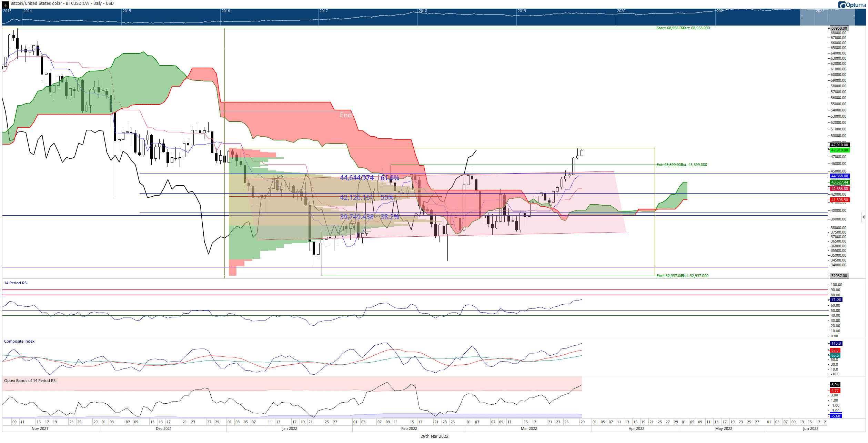
Task: Select Optex Bands of 14 Period RSI label
Action: click(30, 381)
